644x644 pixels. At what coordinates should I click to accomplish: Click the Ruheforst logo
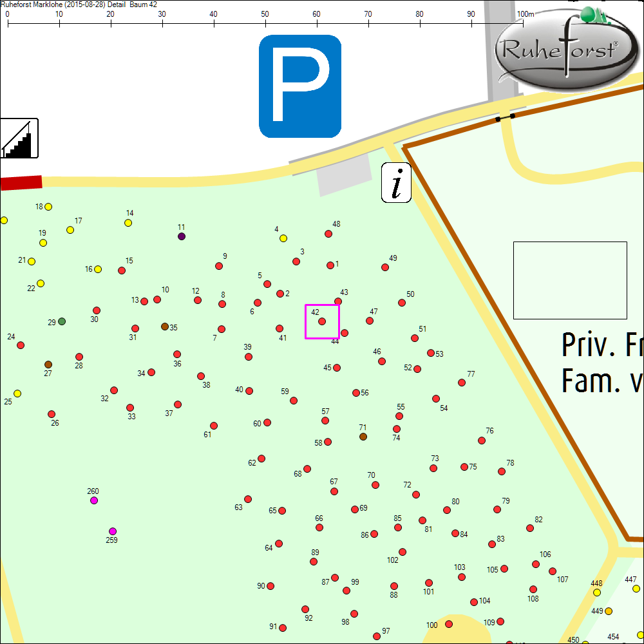[x=567, y=48]
